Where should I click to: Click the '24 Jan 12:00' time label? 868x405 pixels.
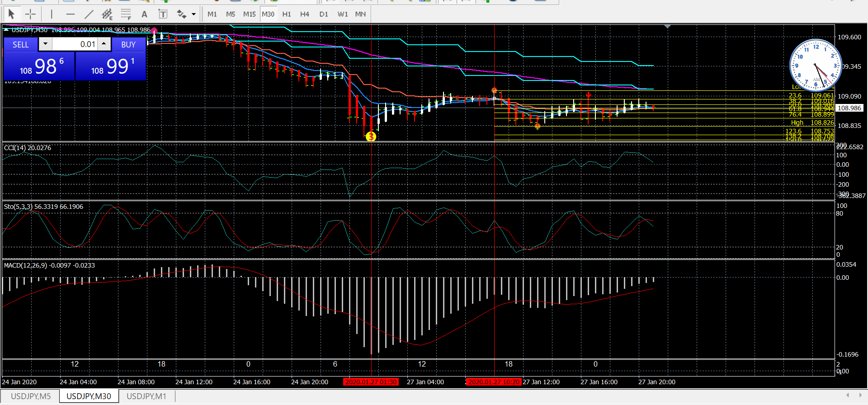pyautogui.click(x=194, y=382)
